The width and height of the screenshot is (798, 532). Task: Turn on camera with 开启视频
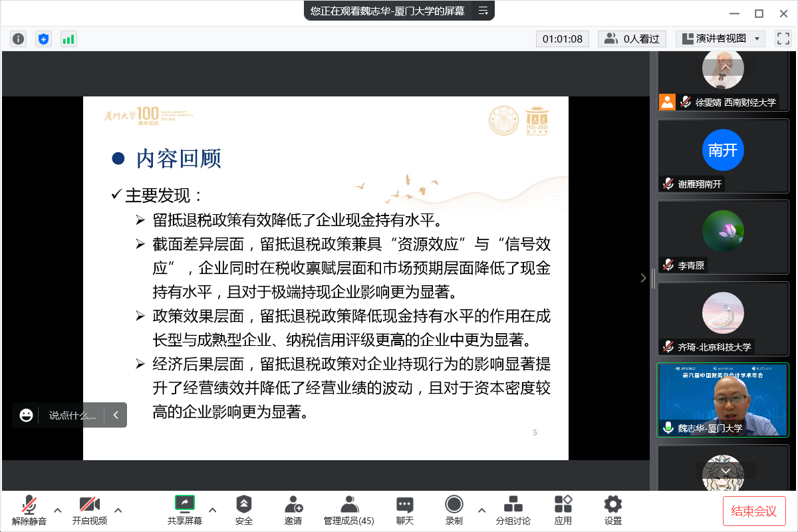pyautogui.click(x=89, y=510)
